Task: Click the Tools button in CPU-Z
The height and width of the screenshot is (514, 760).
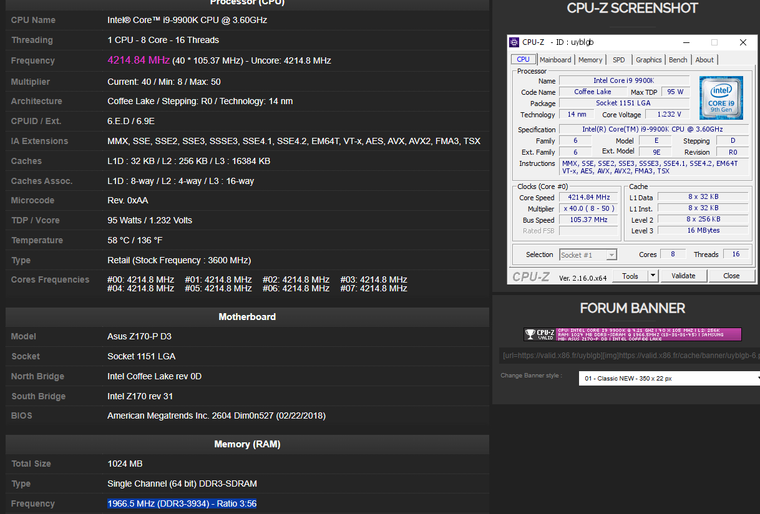Action: 630,276
